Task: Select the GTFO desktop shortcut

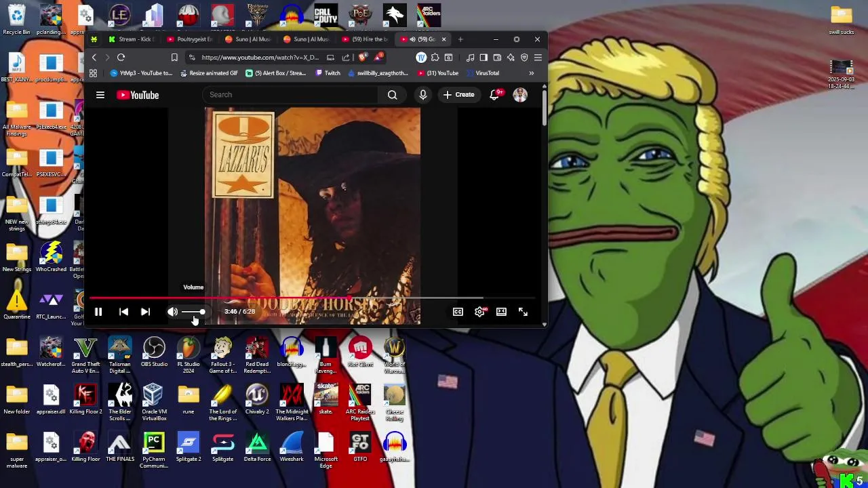Action: point(360,448)
